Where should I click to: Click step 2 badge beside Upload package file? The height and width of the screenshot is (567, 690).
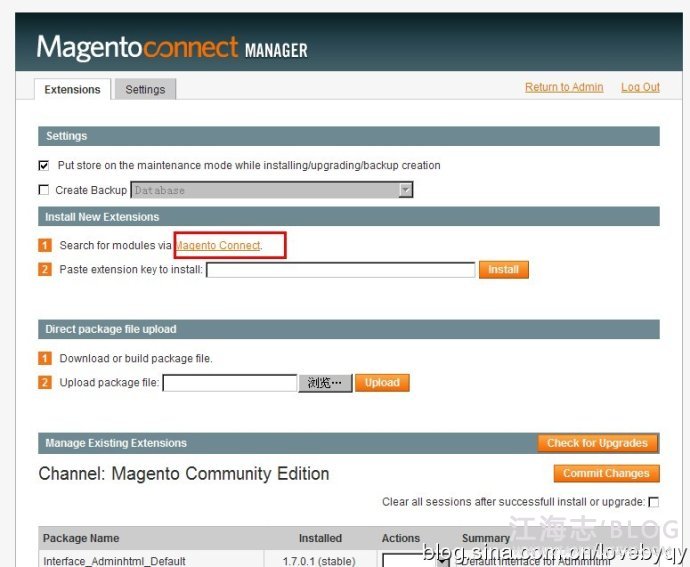pyautogui.click(x=44, y=382)
